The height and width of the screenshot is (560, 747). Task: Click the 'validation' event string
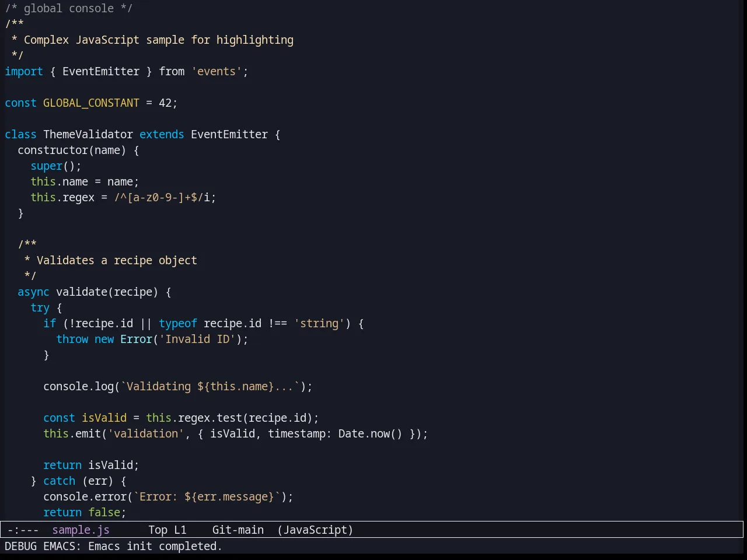pos(146,433)
